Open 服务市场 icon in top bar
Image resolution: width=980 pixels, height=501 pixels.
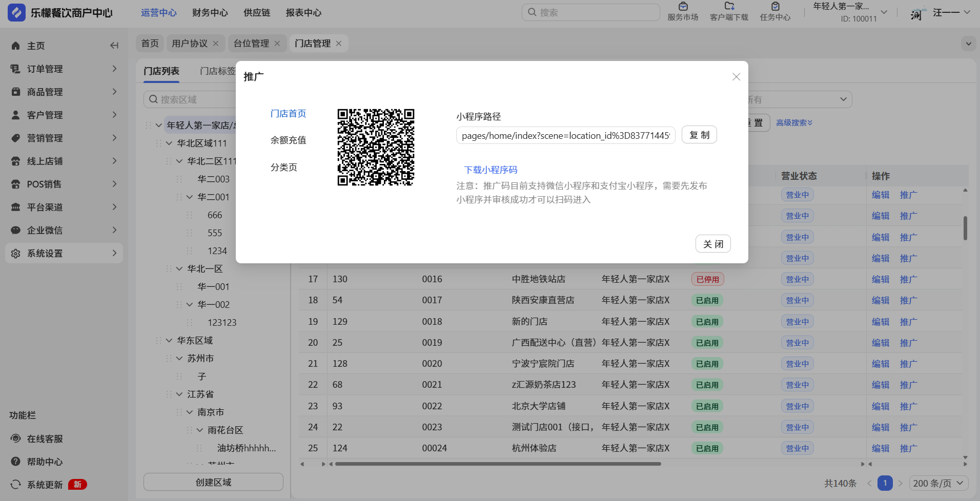click(x=683, y=7)
